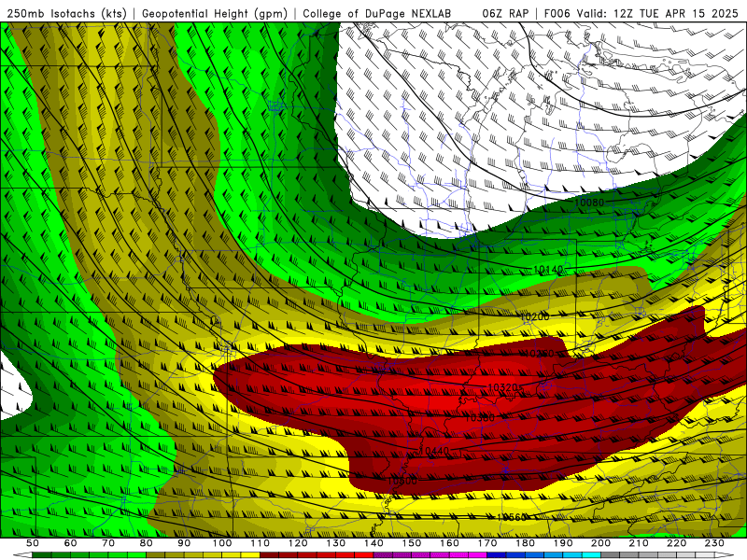The width and height of the screenshot is (747, 560).
Task: Click the "F006 Valid: 12Z TUE APR 15 2025" text
Action: (641, 13)
